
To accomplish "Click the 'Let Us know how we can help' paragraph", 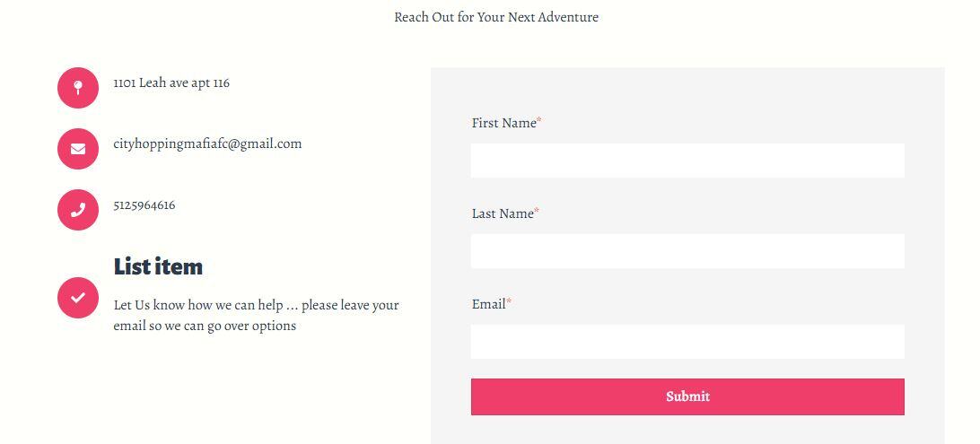I will (256, 316).
